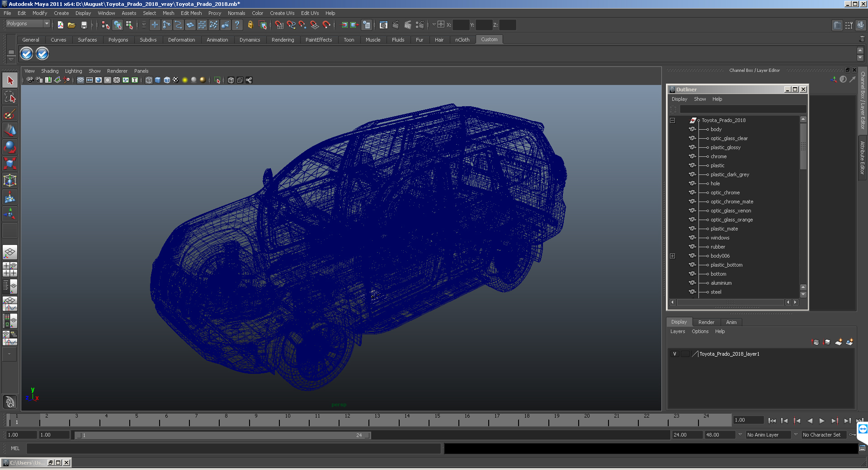
Task: Click the Save Scene disk icon
Action: pos(84,25)
